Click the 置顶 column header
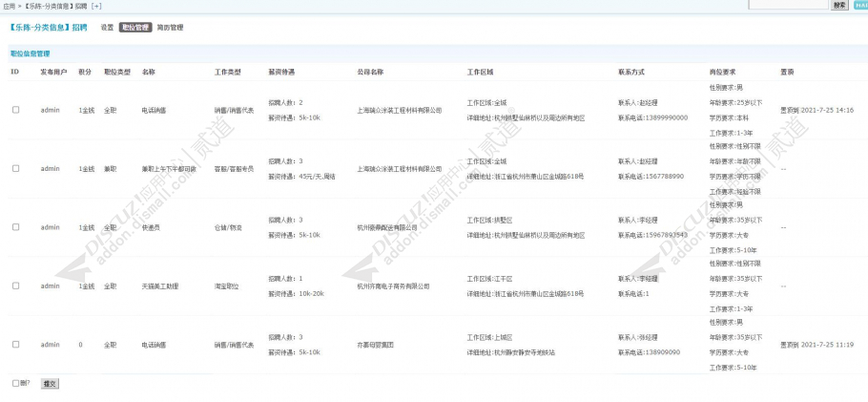The image size is (868, 402). (x=787, y=72)
